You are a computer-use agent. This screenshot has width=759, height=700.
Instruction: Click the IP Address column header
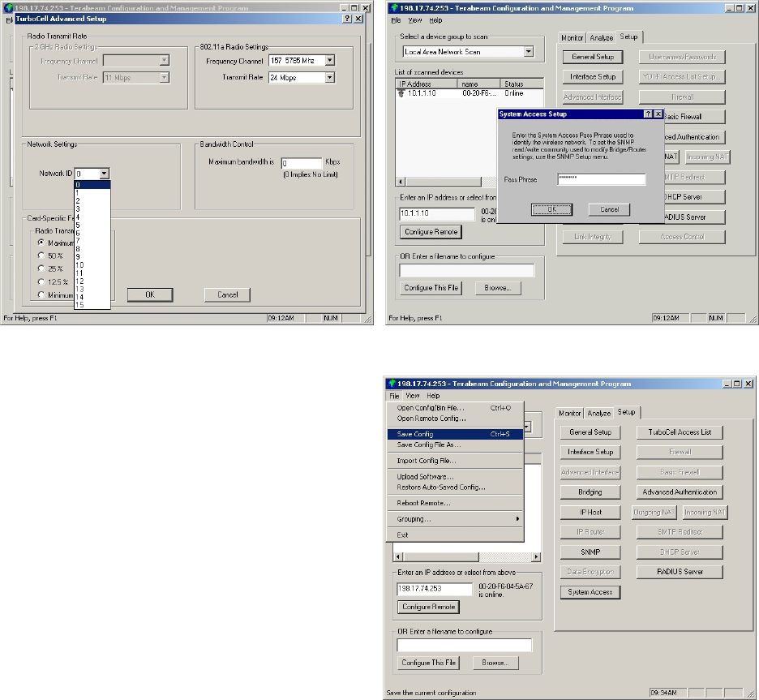tap(427, 84)
